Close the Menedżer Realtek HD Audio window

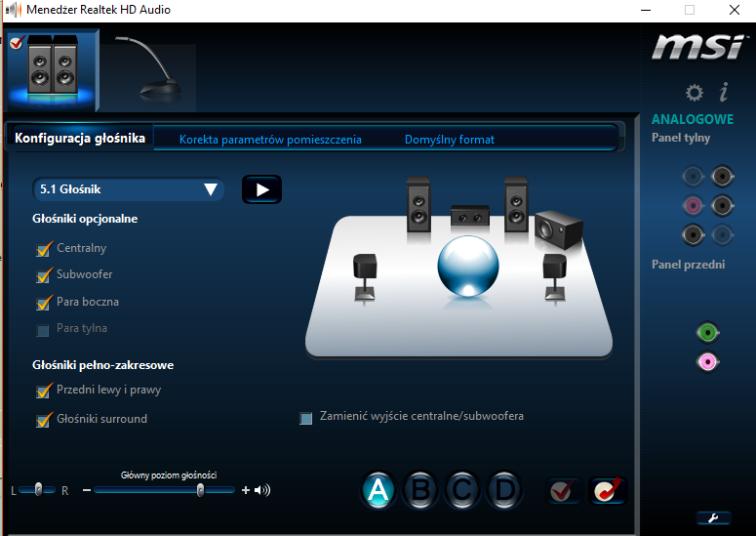point(735,10)
